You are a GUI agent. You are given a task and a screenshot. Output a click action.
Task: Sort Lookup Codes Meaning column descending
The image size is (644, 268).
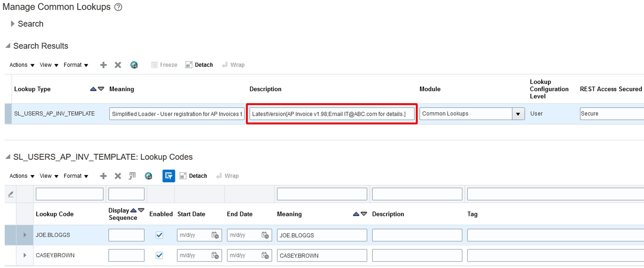coord(364,214)
